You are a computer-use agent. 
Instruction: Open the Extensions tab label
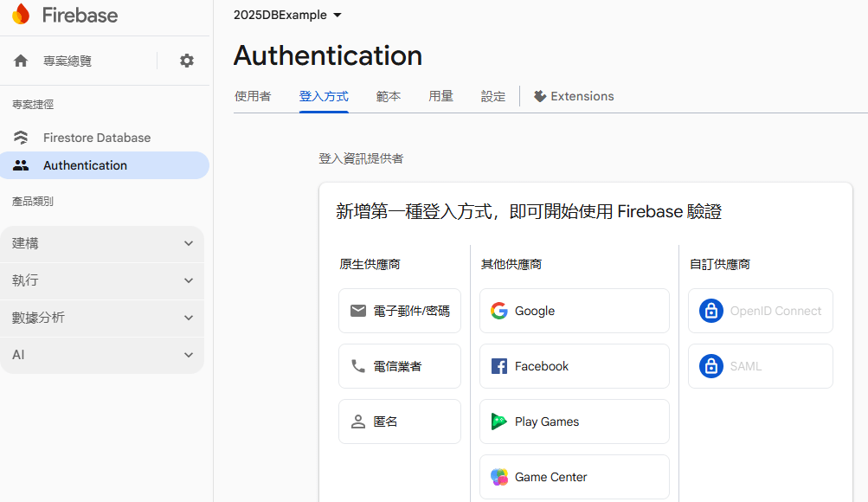(x=582, y=96)
